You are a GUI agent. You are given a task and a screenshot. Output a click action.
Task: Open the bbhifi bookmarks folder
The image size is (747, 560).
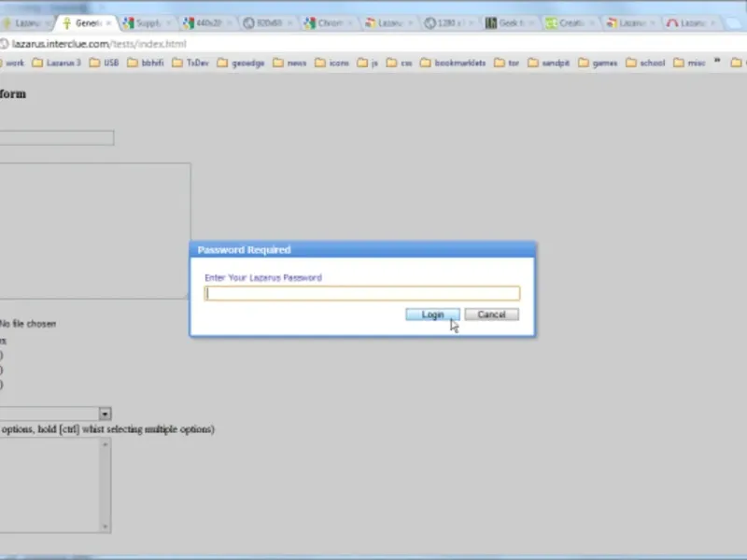pyautogui.click(x=146, y=63)
